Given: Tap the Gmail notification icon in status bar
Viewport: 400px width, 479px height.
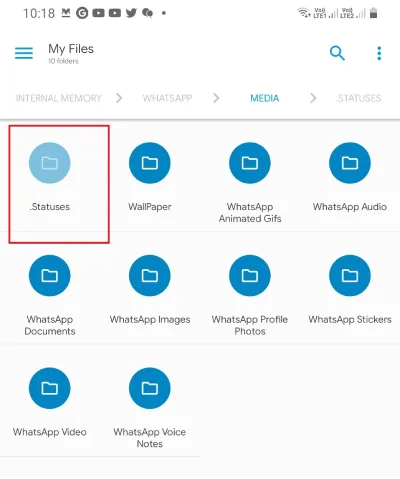Looking at the screenshot, I should tap(66, 13).
